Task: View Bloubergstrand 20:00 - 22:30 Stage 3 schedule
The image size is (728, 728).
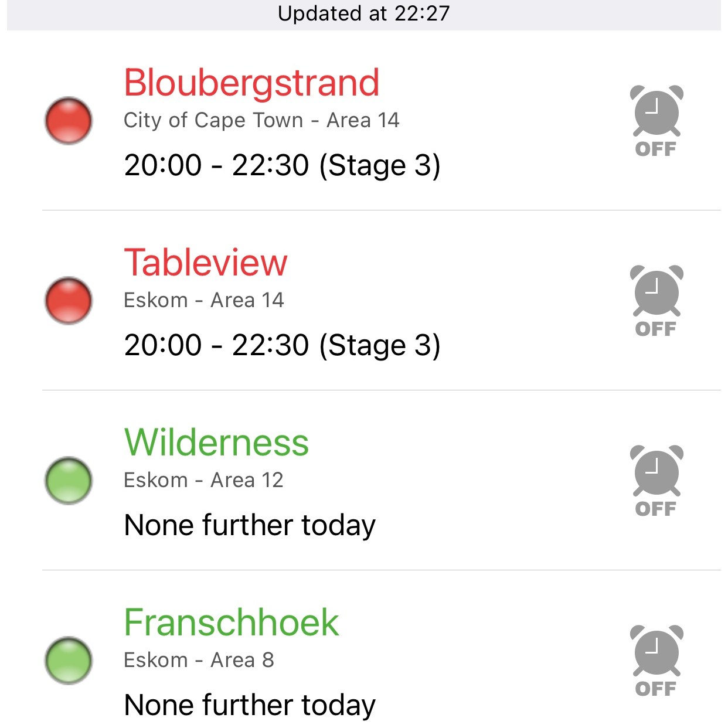Action: pos(282,165)
